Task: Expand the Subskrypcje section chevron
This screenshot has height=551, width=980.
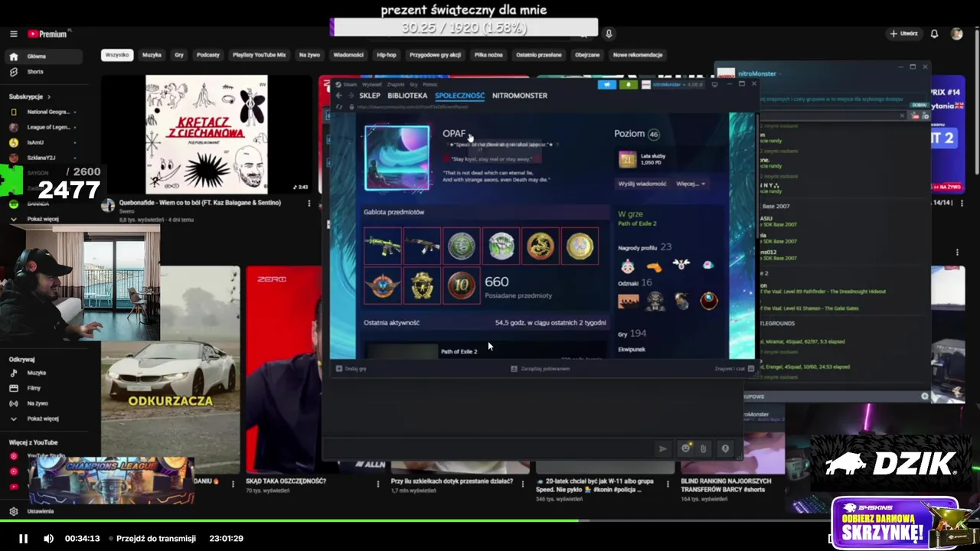Action: pyautogui.click(x=48, y=97)
